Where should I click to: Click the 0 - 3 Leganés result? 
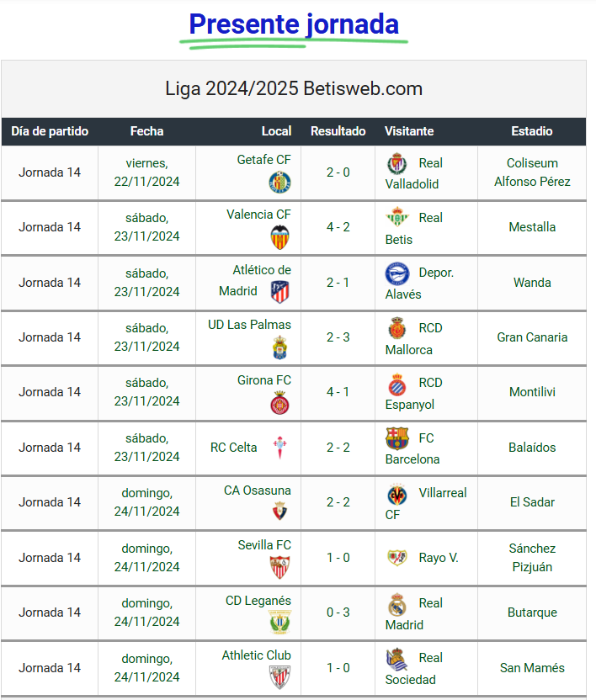point(338,612)
